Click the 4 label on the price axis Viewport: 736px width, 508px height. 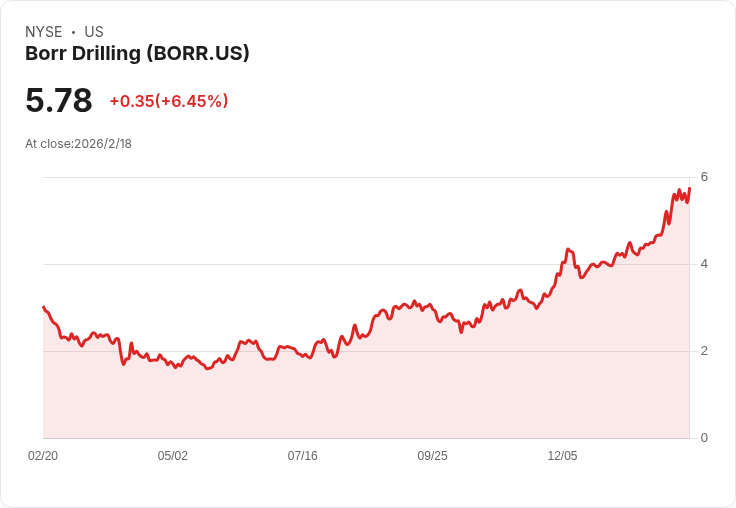pyautogui.click(x=704, y=264)
